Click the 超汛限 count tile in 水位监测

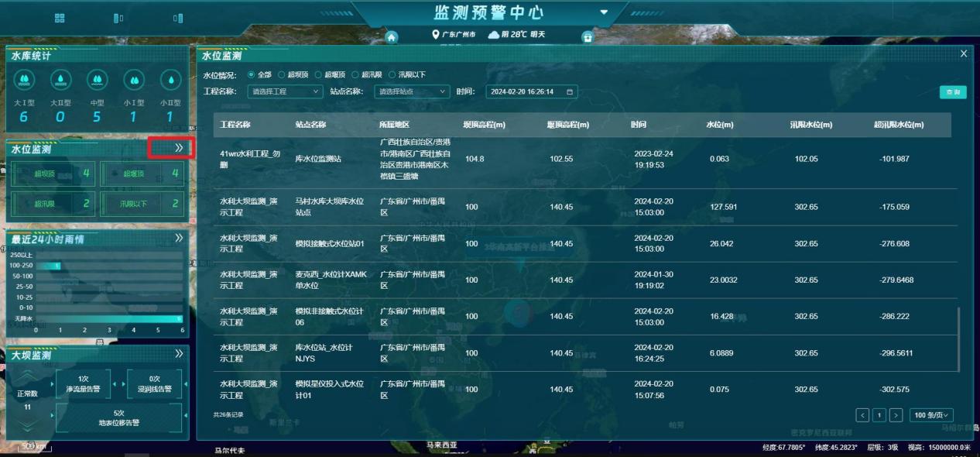point(51,204)
